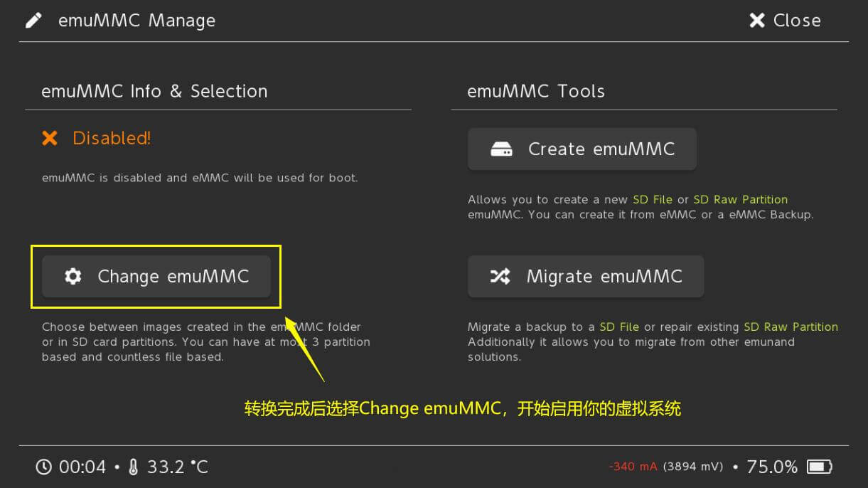The height and width of the screenshot is (488, 868).
Task: Click the shuffle icon on Migrate emuMMC
Action: pos(500,276)
